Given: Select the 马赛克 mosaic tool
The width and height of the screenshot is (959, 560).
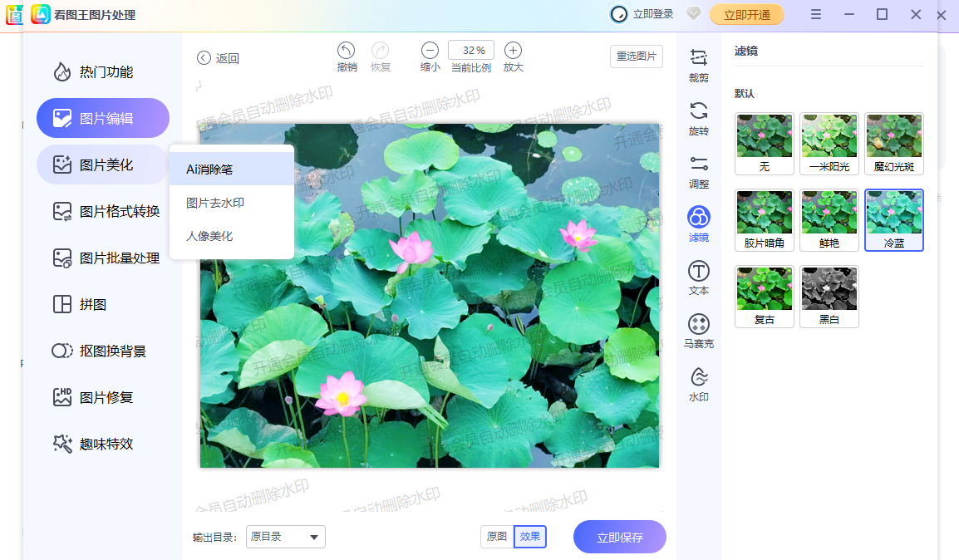Looking at the screenshot, I should (x=698, y=330).
